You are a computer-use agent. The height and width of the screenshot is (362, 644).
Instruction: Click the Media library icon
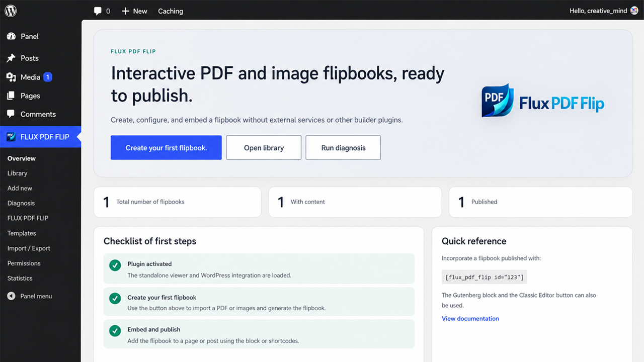11,77
